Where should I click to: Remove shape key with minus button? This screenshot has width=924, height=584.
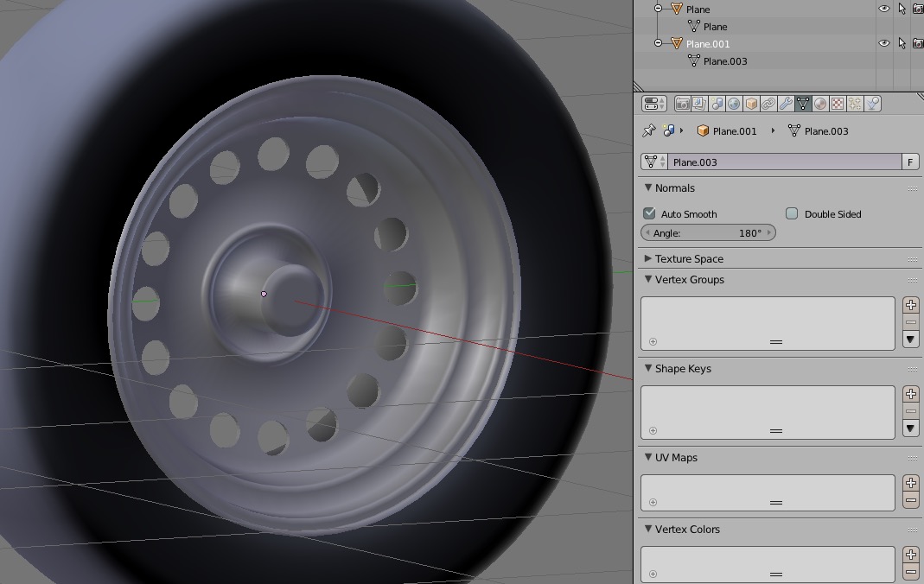(910, 411)
